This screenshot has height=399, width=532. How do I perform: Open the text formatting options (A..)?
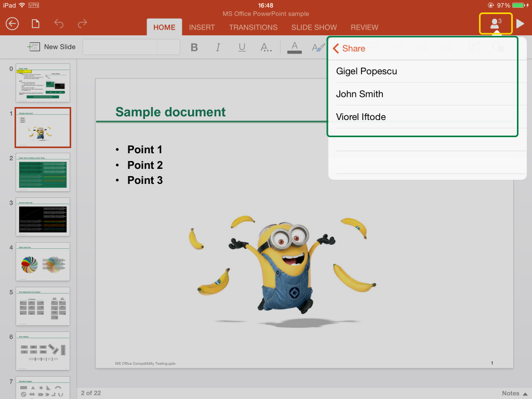tap(266, 47)
